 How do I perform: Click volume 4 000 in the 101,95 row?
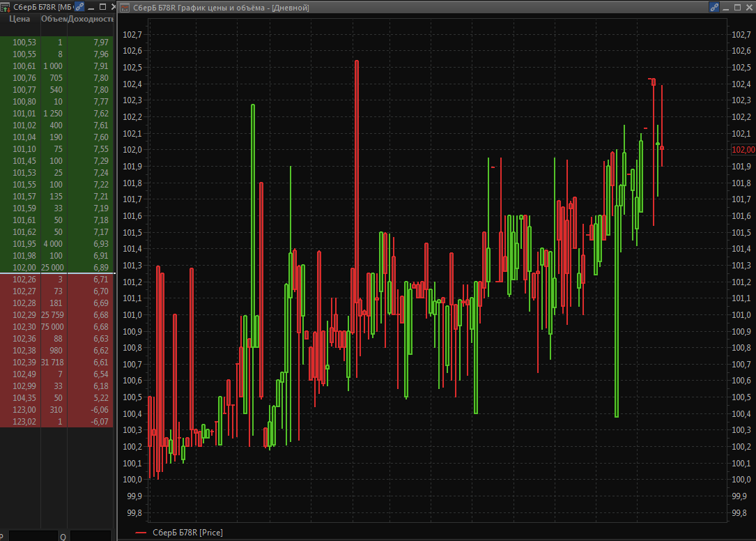pos(53,244)
